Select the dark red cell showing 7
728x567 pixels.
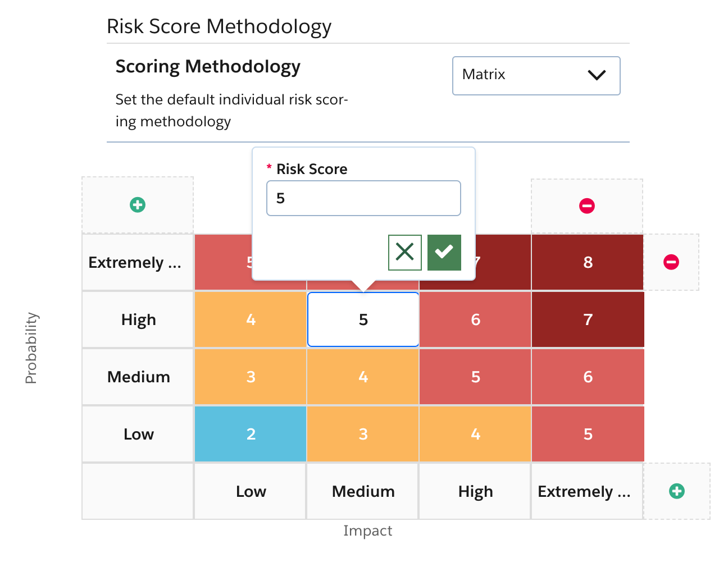(x=587, y=319)
